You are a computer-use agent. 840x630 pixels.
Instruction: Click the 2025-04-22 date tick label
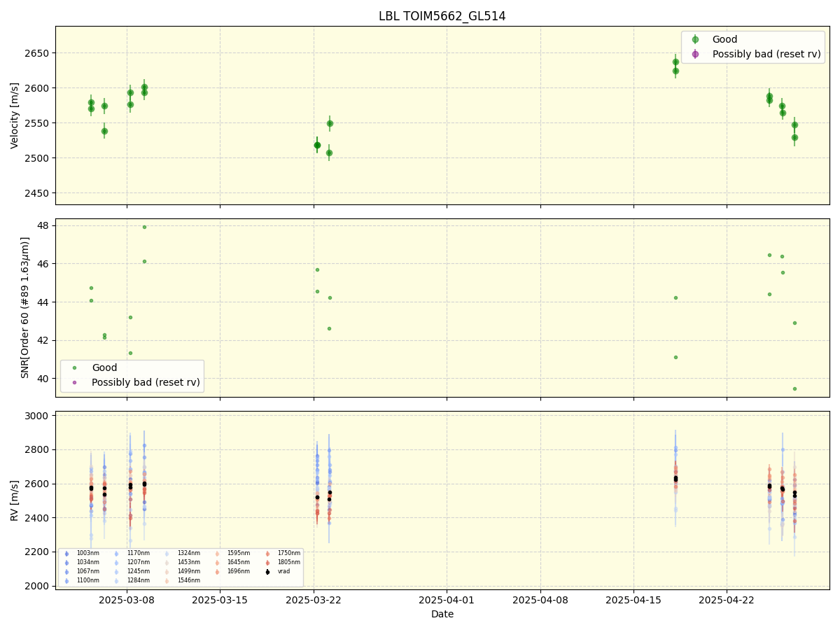pyautogui.click(x=727, y=600)
